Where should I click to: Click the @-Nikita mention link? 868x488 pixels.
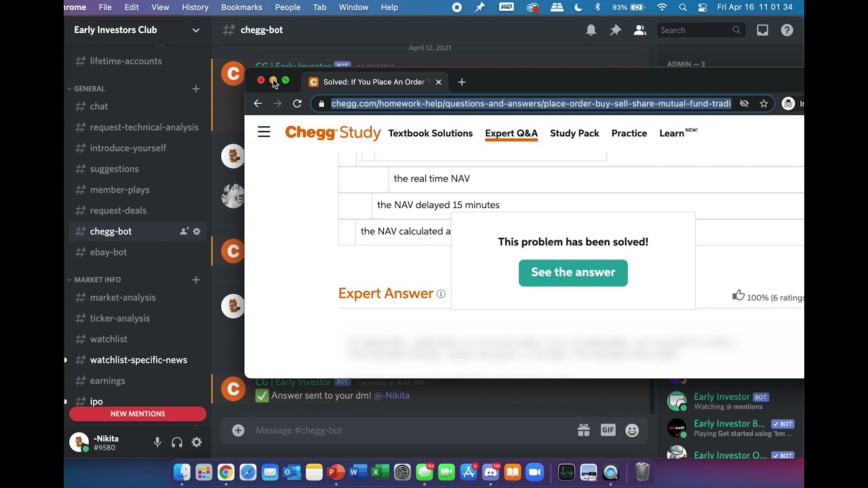391,396
